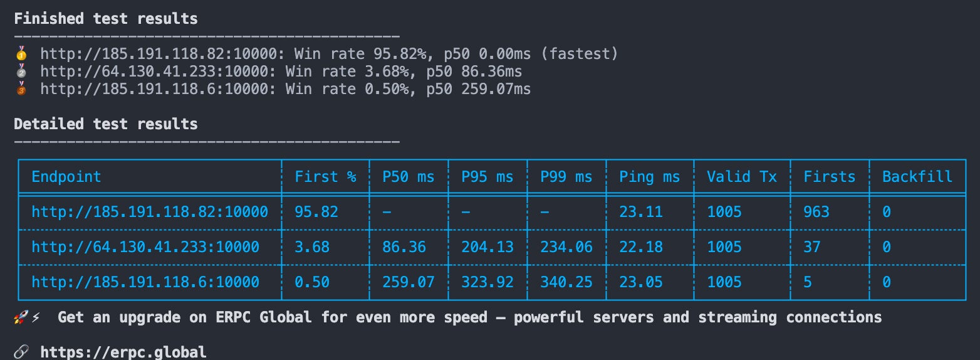Click the 234.06 P99 value cell
Image resolution: width=980 pixels, height=360 pixels.
click(566, 247)
